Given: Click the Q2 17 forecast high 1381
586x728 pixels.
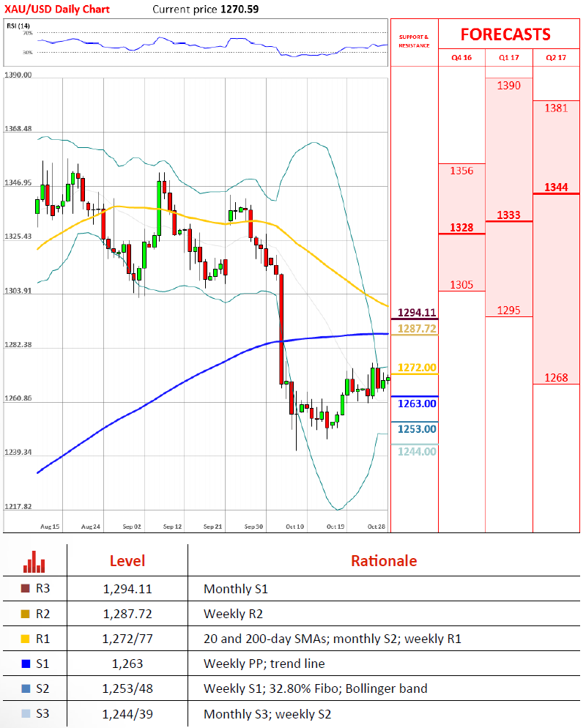Looking at the screenshot, I should (556, 108).
